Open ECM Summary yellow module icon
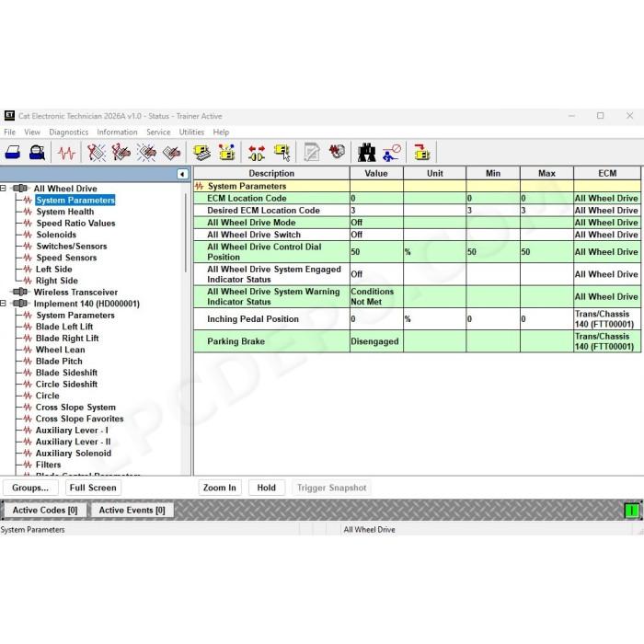The image size is (644, 644). pyautogui.click(x=201, y=153)
